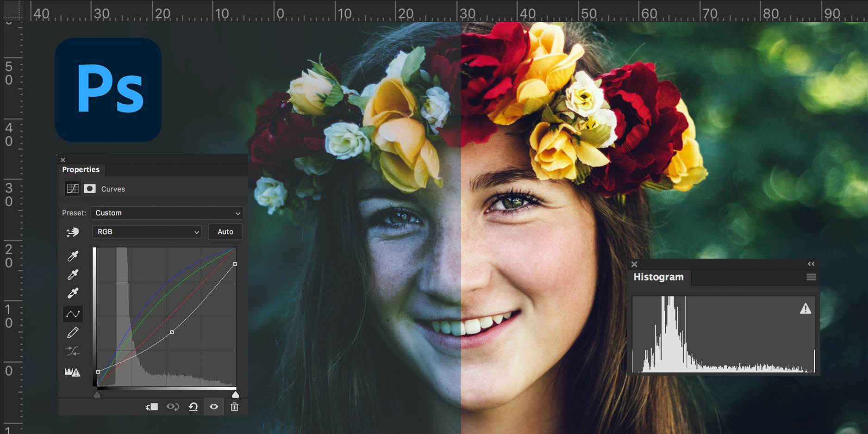The image size is (868, 434).
Task: Open the Histogram panel menu
Action: [x=811, y=277]
